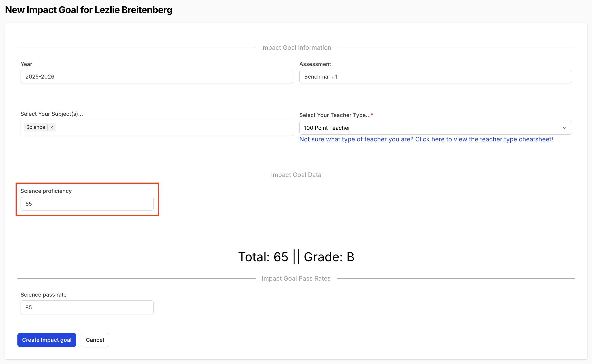Screen dimensions: 592x364
Task: Click the Year field label
Action: [26, 64]
